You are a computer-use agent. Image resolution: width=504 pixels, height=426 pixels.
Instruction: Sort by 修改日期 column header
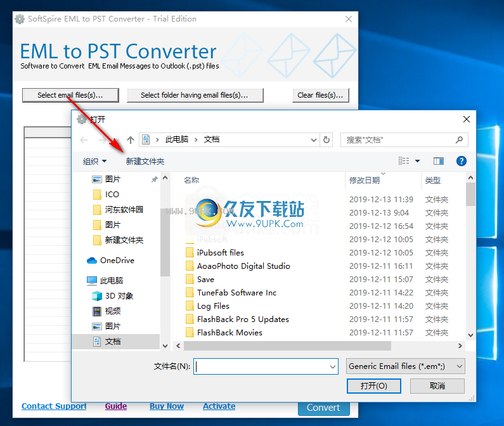(365, 181)
